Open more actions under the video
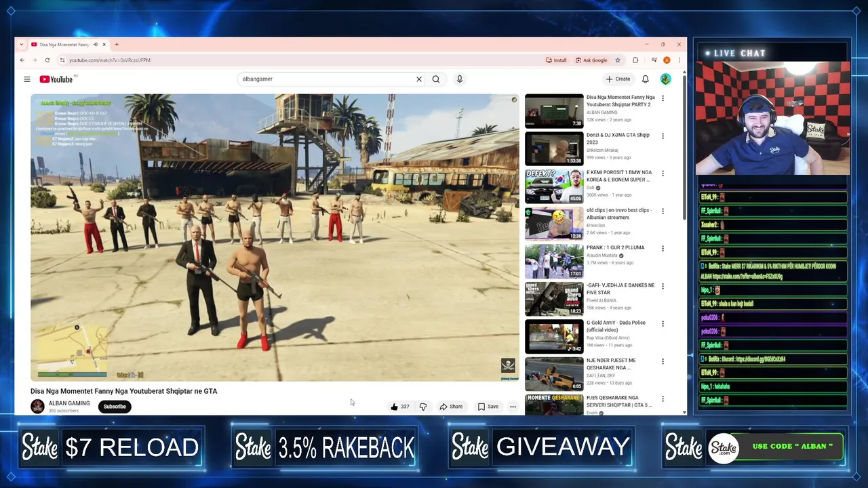Screen dimensions: 868x488 513,407
